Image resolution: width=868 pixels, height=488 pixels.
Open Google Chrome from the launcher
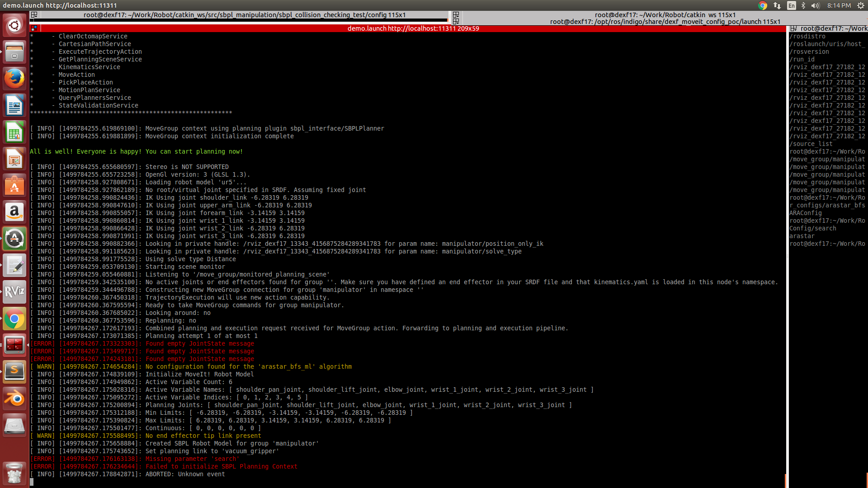pyautogui.click(x=15, y=319)
